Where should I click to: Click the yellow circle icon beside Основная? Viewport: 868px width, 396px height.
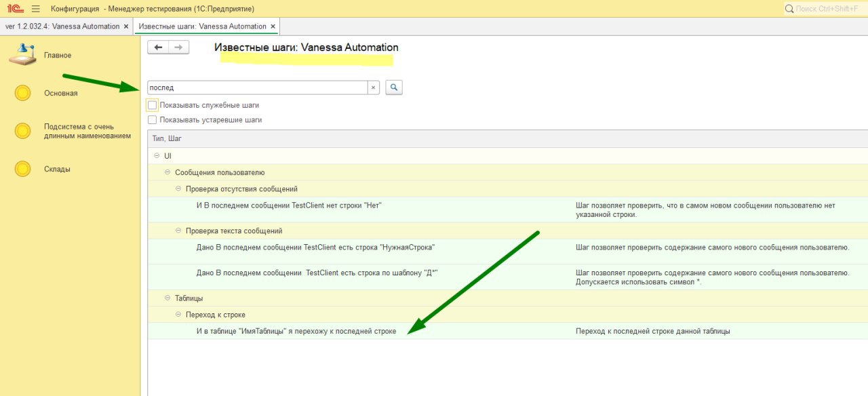coord(22,94)
